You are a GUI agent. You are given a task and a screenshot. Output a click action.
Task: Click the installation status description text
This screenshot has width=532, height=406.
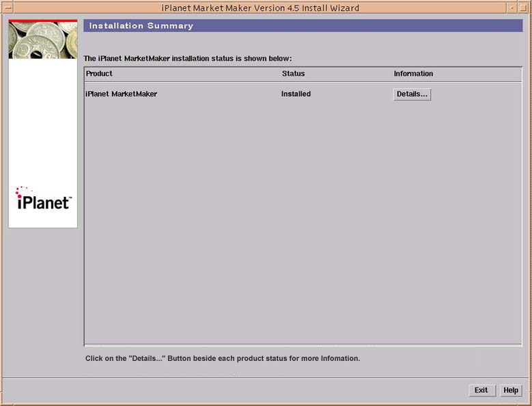pyautogui.click(x=188, y=58)
